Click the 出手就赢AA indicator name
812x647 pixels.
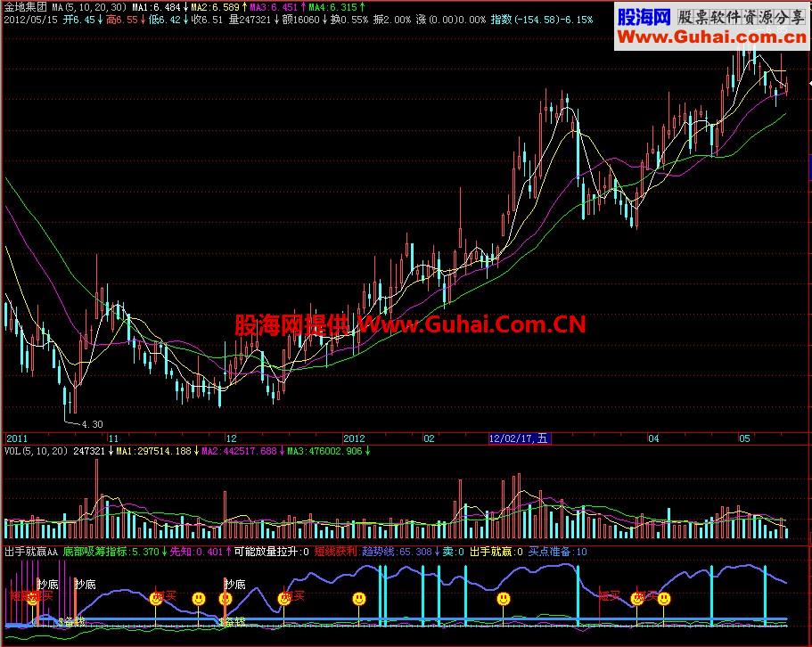31,552
